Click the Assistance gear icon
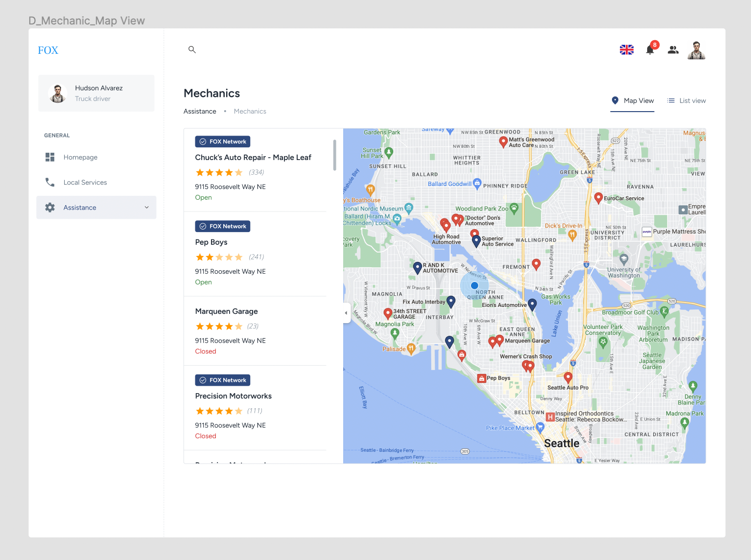This screenshot has height=560, width=751. point(50,208)
